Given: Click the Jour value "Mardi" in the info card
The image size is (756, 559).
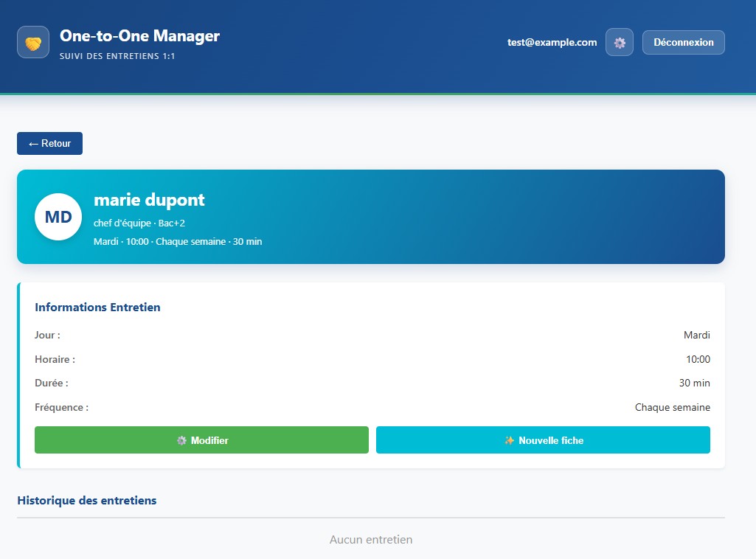Looking at the screenshot, I should pos(697,335).
